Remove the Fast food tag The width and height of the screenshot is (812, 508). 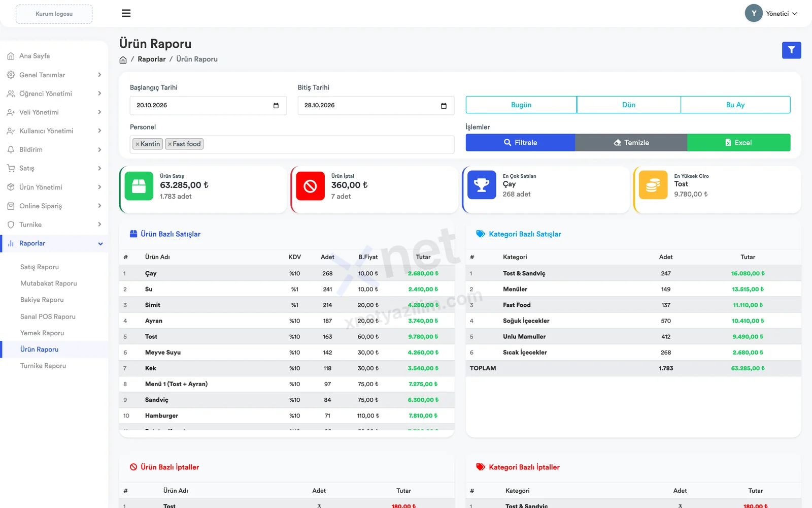point(170,144)
